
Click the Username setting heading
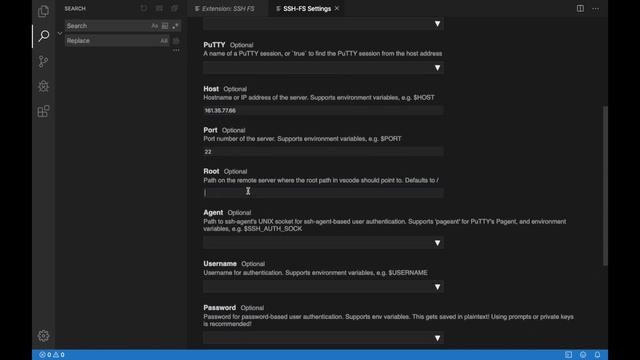(220, 264)
